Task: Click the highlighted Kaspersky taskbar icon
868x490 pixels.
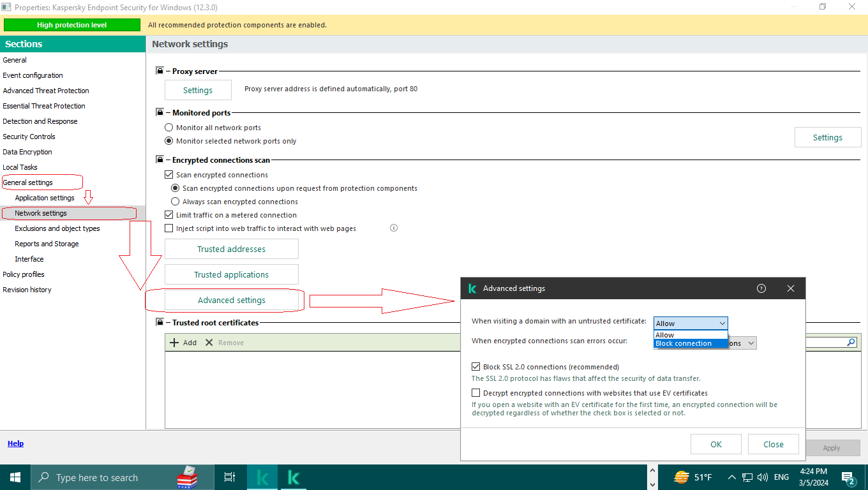Action: pyautogui.click(x=262, y=477)
